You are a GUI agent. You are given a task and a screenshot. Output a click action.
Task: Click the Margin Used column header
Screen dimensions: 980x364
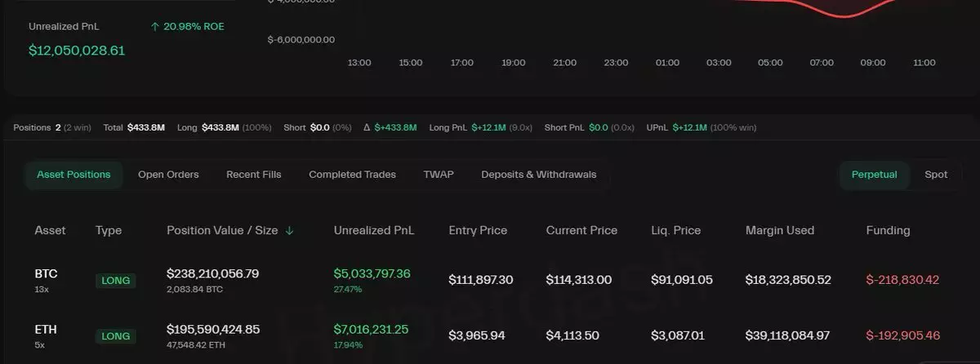[780, 231]
